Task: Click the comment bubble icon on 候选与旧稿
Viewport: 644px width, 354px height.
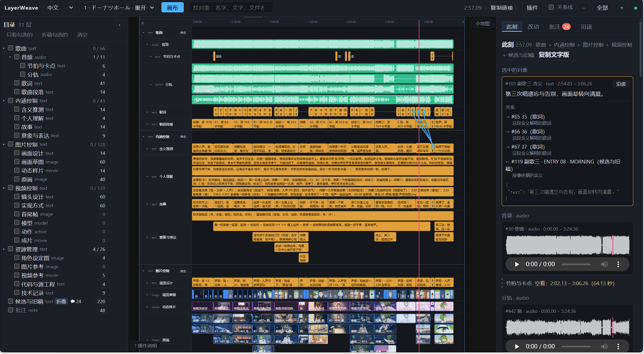Action: pyautogui.click(x=73, y=301)
